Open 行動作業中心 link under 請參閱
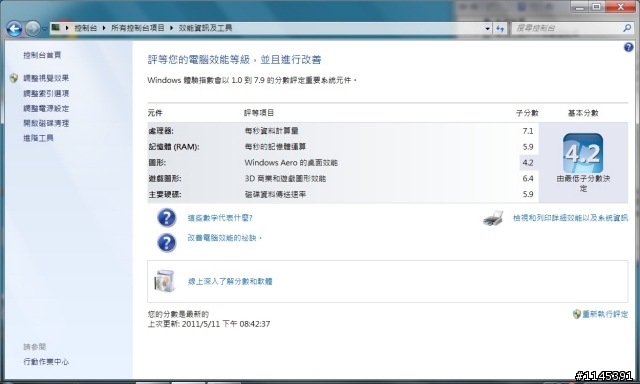This screenshot has width=640, height=384. click(46, 362)
